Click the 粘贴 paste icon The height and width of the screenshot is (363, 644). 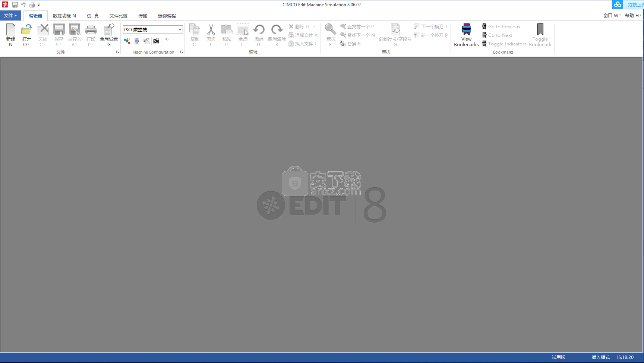pos(227,30)
